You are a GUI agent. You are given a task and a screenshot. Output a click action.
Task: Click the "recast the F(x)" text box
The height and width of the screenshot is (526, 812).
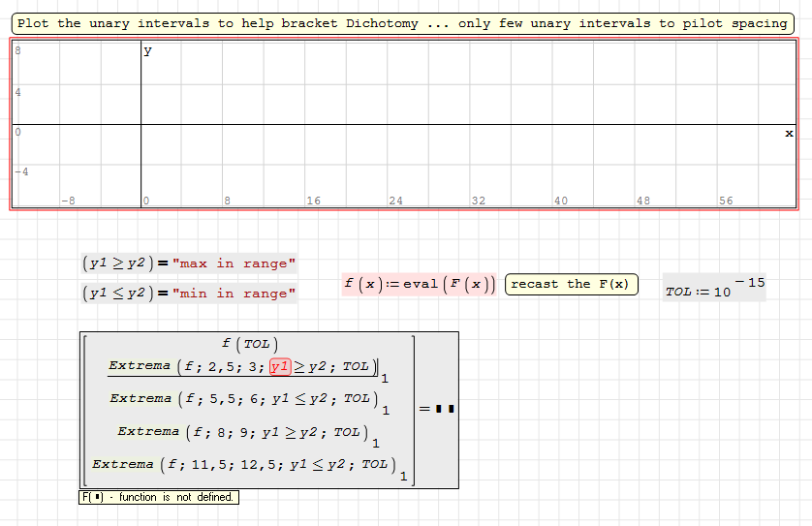[571, 284]
